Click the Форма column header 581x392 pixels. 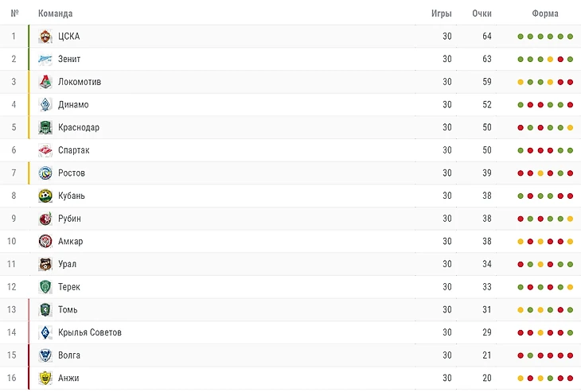pyautogui.click(x=545, y=14)
